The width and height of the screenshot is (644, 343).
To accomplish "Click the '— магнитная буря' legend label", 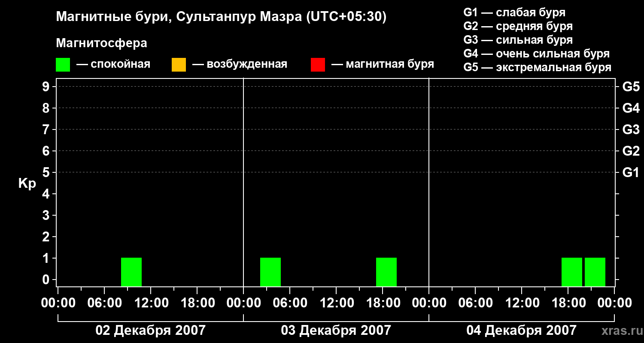I will 383,64.
